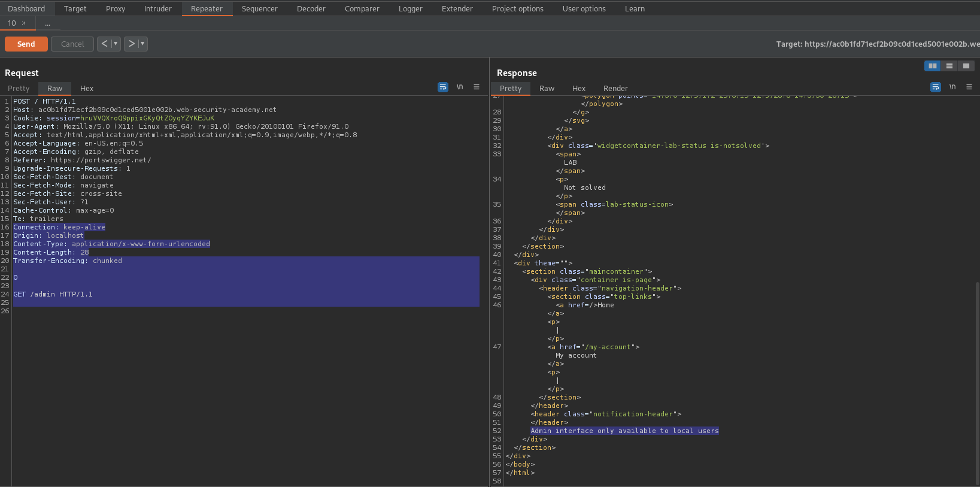Viewport: 980px width, 487px height.
Task: Click 'Not solved' text in response
Action: tap(585, 187)
